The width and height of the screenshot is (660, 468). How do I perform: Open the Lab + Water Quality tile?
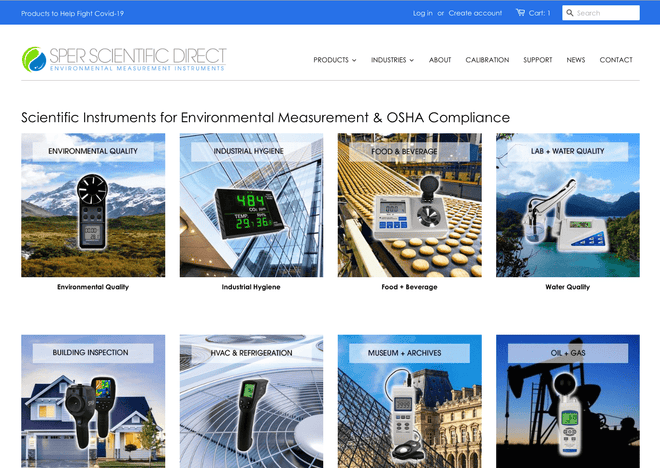[x=567, y=205]
